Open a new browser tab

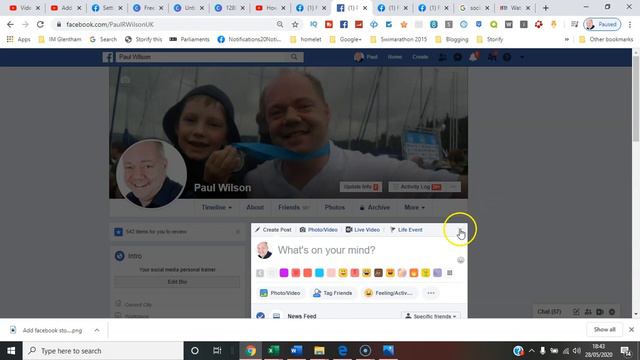click(x=546, y=8)
